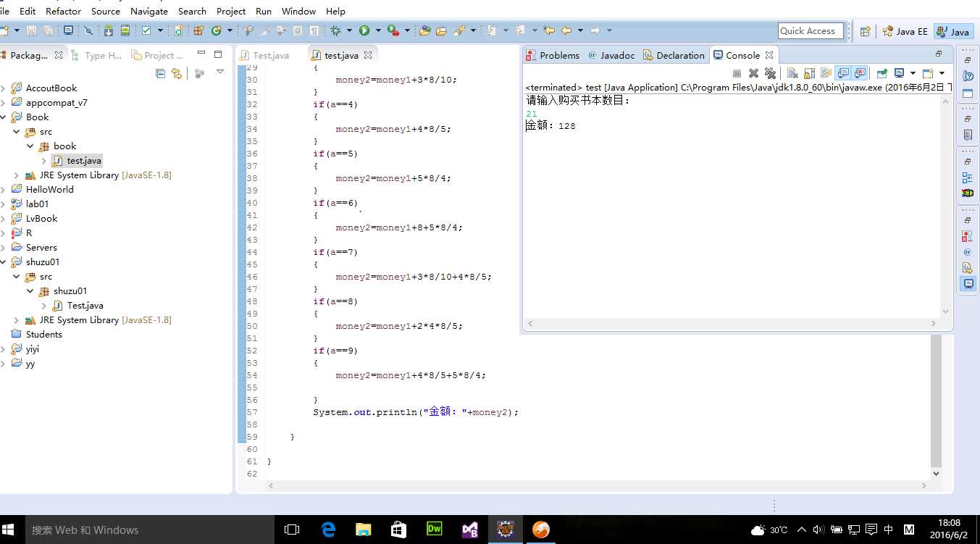Switch to the Javadoc tab
980x544 pixels.
tap(611, 55)
